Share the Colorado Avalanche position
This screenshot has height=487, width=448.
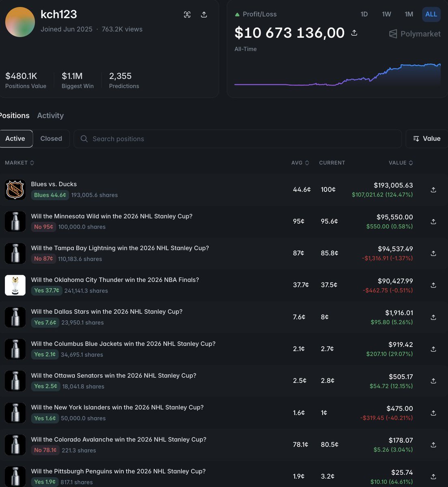click(x=433, y=444)
